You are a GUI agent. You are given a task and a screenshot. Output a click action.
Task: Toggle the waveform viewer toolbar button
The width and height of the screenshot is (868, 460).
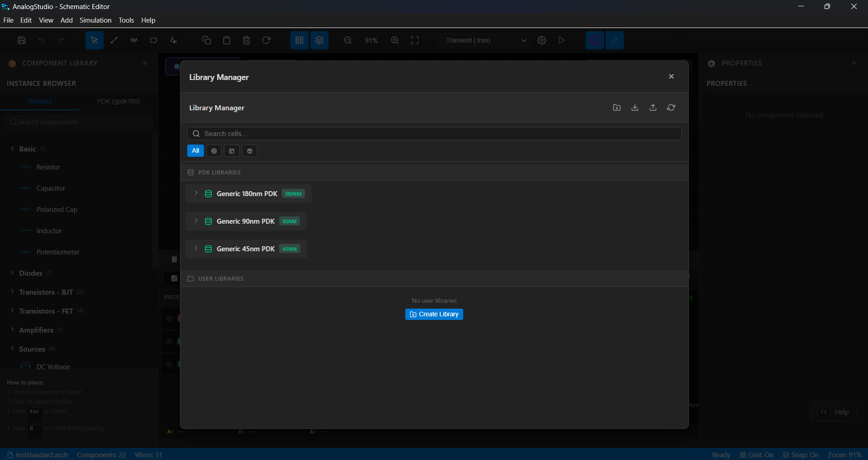[x=615, y=40]
